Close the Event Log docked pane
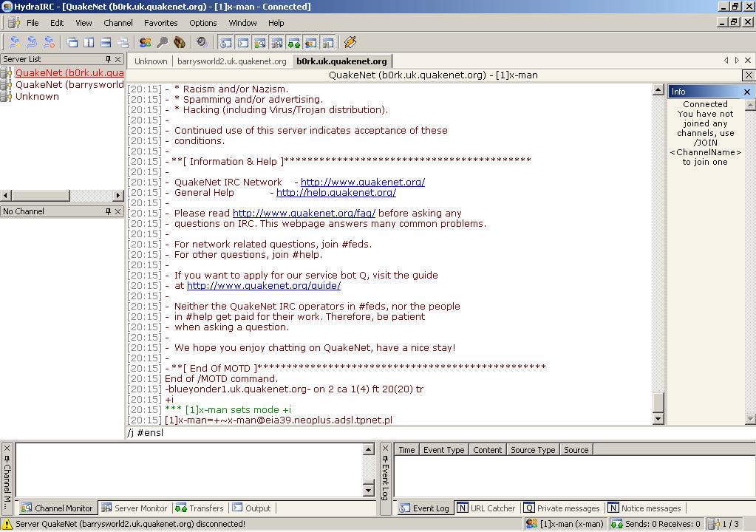Image resolution: width=756 pixels, height=532 pixels. click(385, 449)
